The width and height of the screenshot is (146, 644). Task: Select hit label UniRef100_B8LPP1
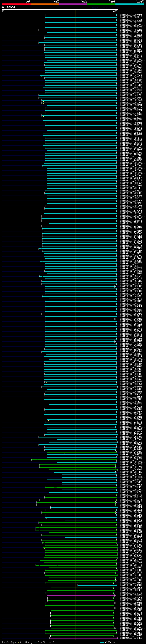pos(131,45)
